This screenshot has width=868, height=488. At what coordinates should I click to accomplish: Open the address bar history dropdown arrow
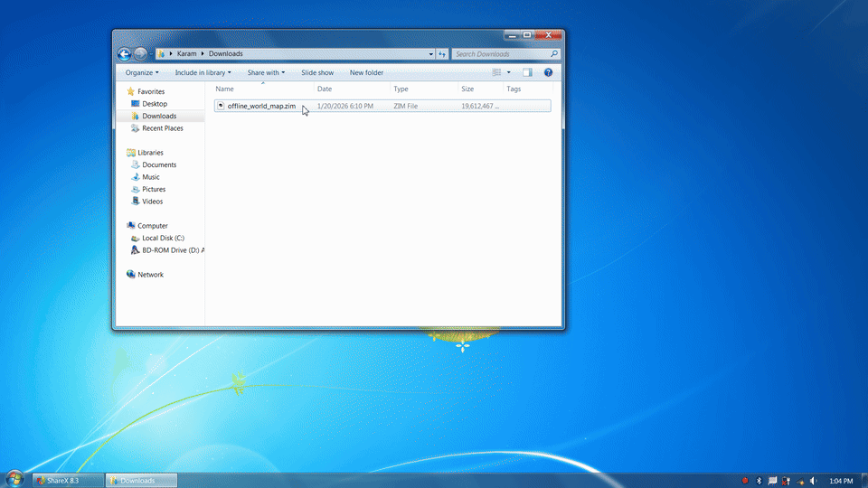click(430, 53)
